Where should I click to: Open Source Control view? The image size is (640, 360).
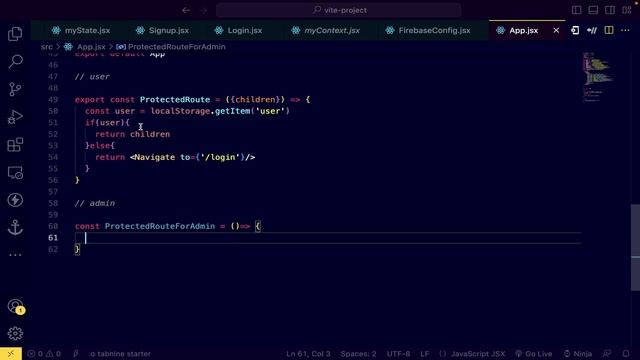(x=15, y=89)
